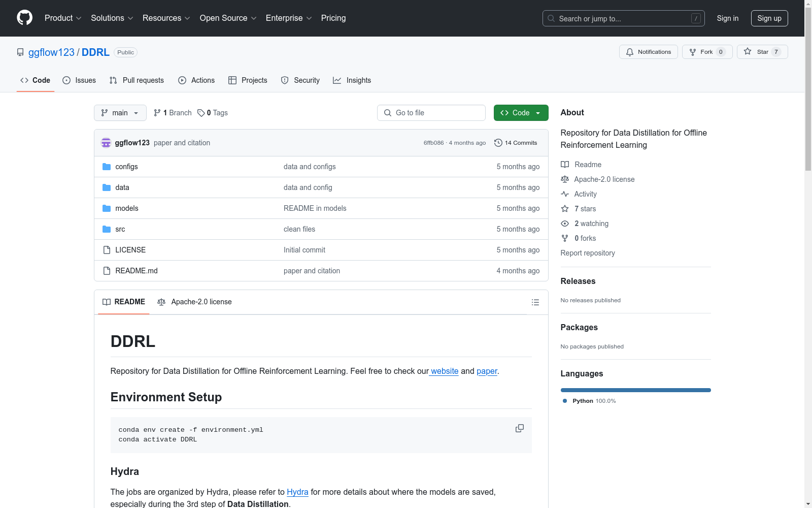Open the Pricing link
The image size is (812, 508).
pos(333,18)
